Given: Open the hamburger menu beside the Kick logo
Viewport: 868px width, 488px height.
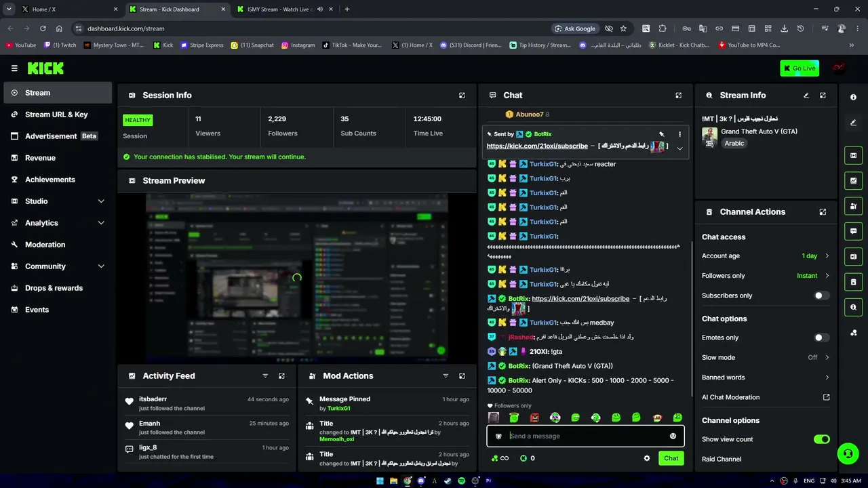Looking at the screenshot, I should [x=14, y=68].
